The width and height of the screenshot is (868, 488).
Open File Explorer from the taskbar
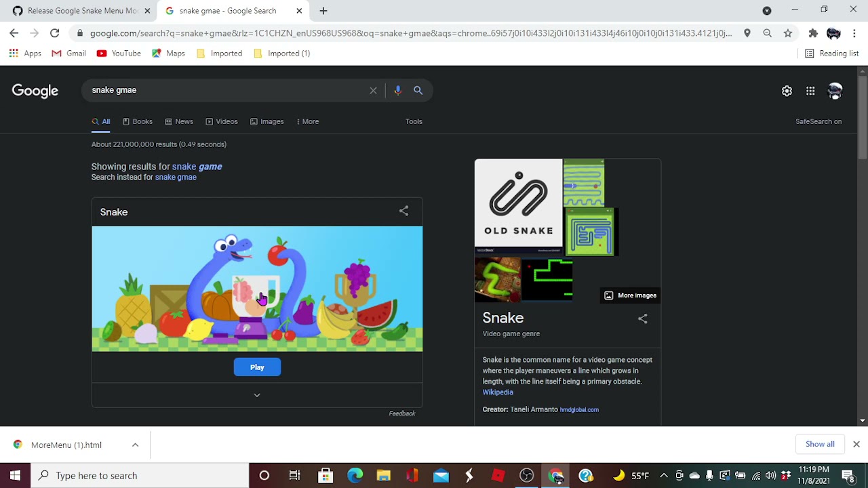[384, 475]
